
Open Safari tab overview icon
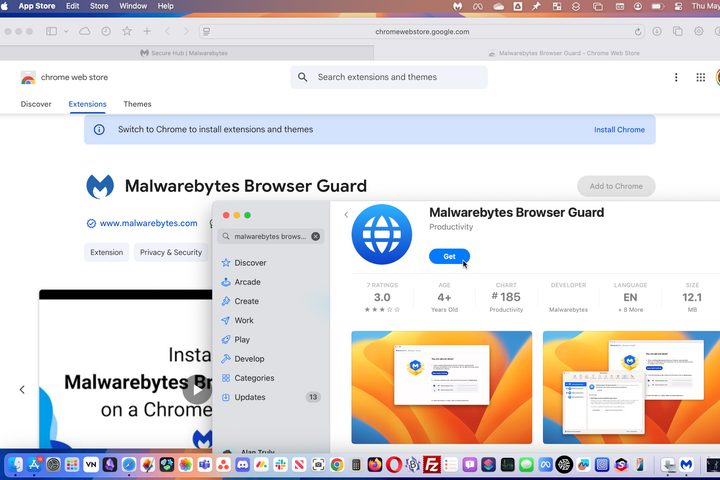click(677, 31)
